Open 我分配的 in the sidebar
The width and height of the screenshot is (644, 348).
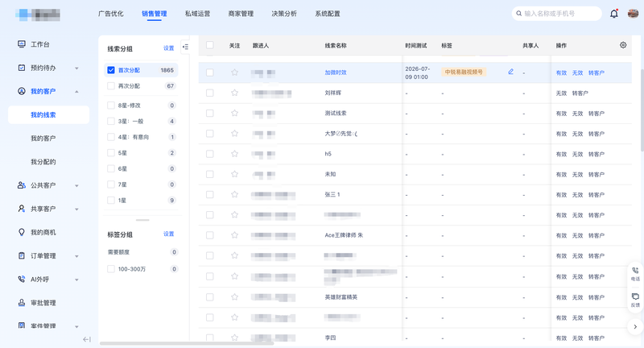[x=43, y=162]
